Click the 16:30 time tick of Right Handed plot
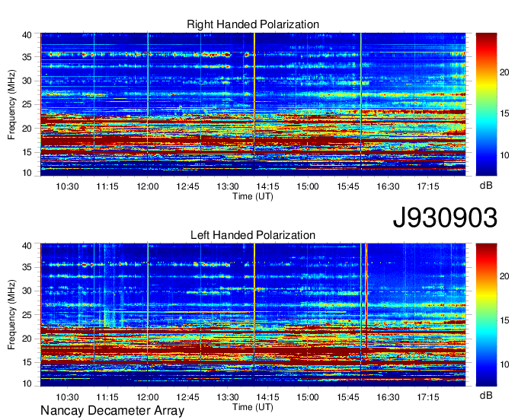Screen dimensions: 518x420 [388, 186]
